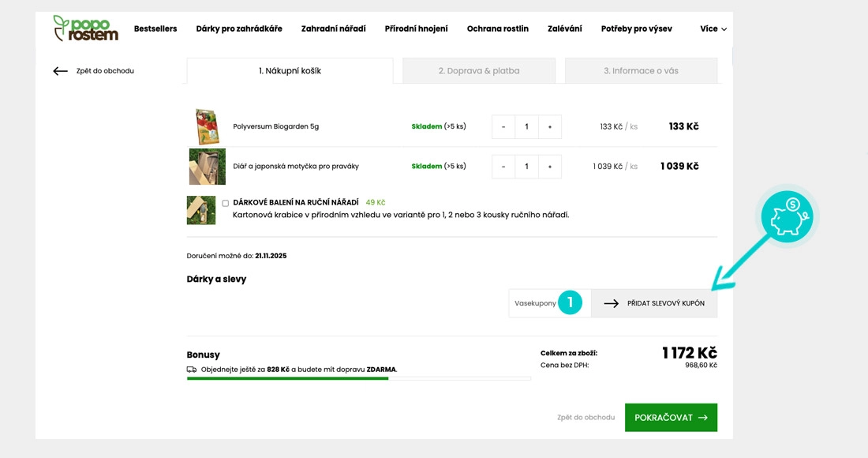Screen dimensions: 868x458
Task: Expand the Více menu dropdown
Action: click(713, 29)
